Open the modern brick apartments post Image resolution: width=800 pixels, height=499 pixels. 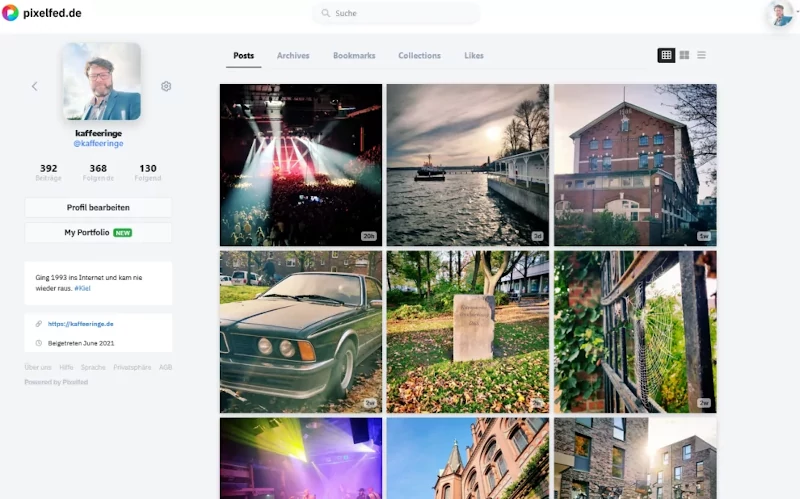coord(635,458)
